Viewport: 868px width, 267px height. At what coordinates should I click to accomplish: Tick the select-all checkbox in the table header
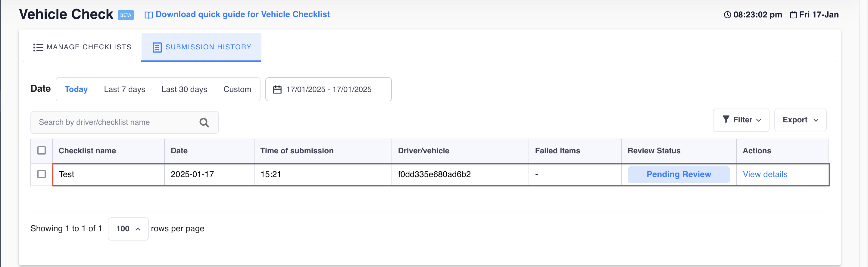point(42,150)
